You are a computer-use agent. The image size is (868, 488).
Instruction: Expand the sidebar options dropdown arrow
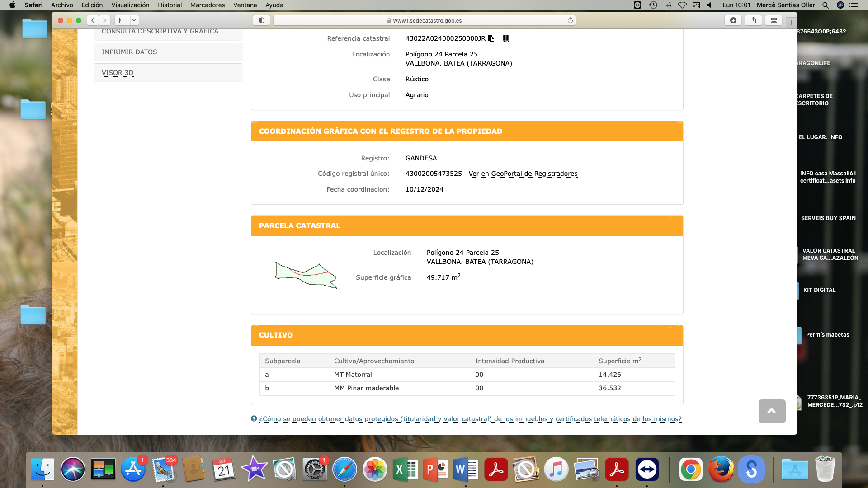[134, 20]
